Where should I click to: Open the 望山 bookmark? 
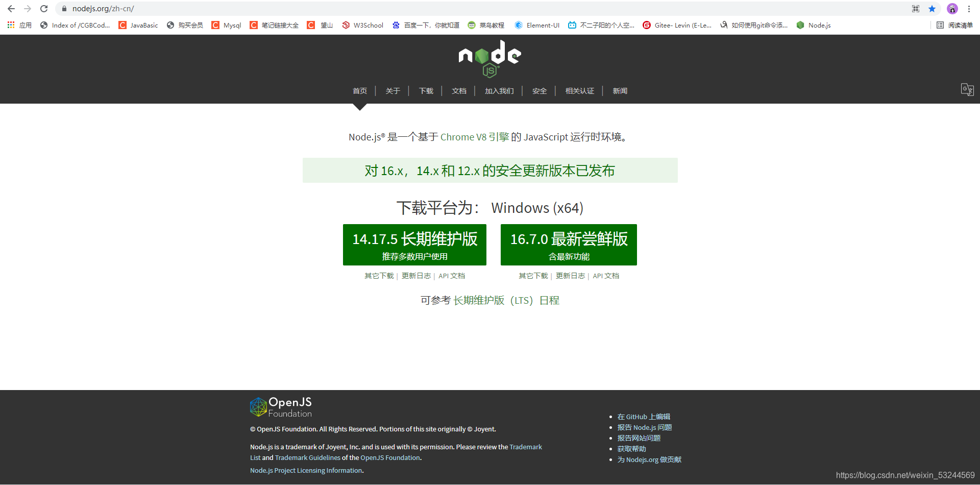(x=320, y=25)
